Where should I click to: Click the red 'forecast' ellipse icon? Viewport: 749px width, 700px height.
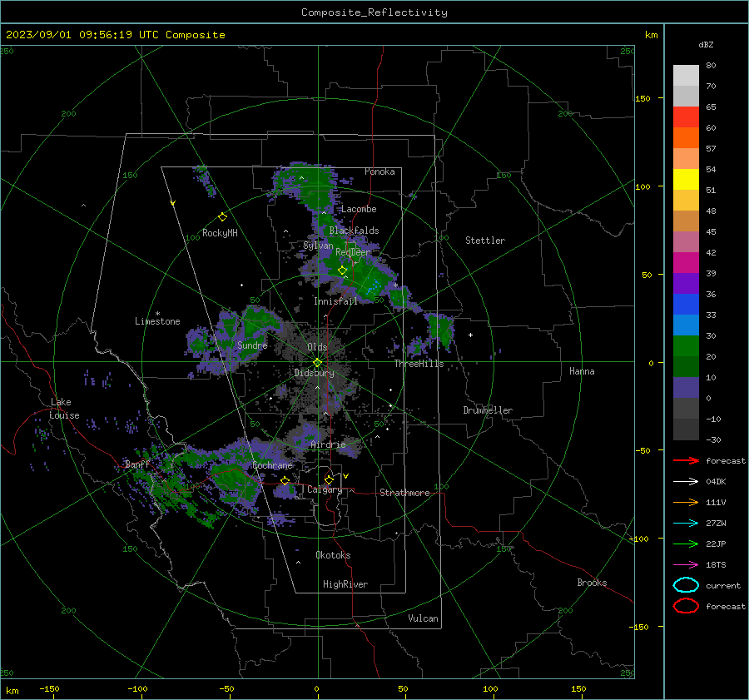coord(686,606)
